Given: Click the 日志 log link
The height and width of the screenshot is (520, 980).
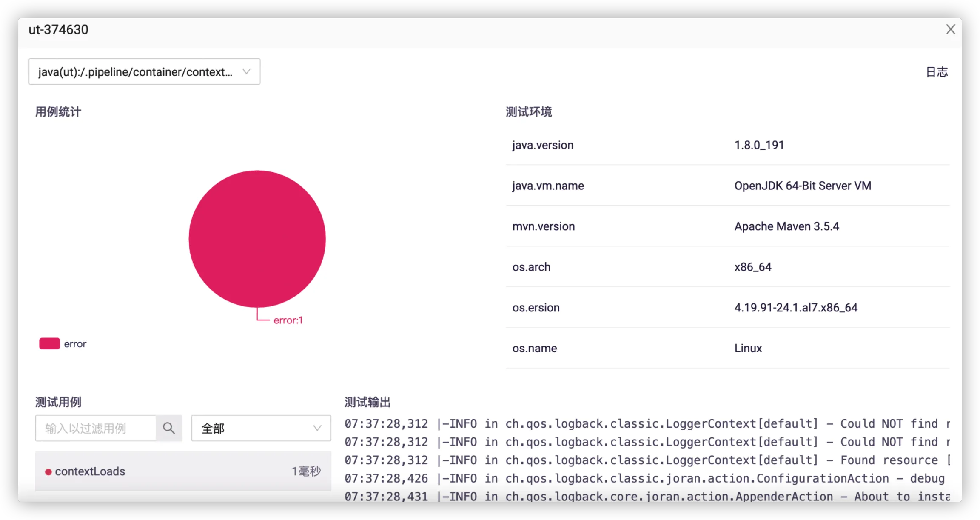Looking at the screenshot, I should [x=937, y=72].
